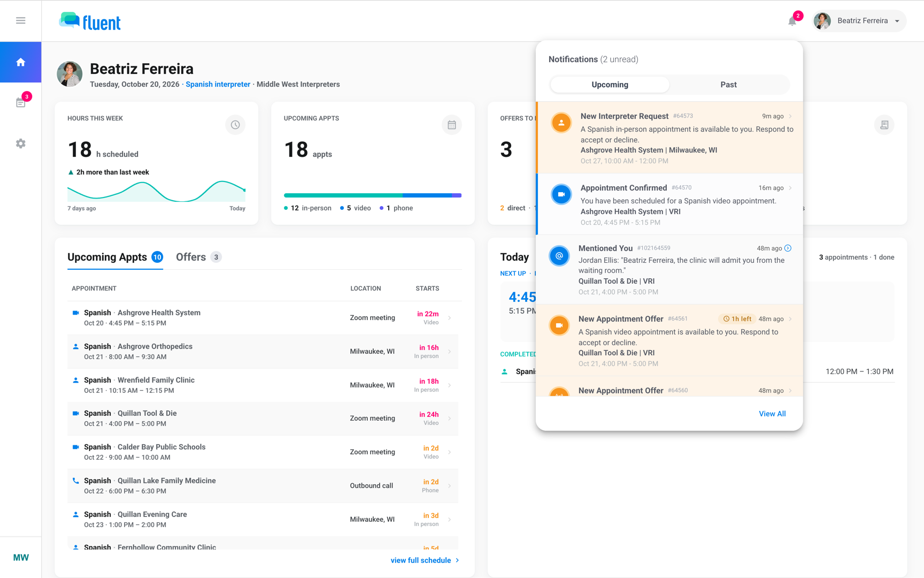
Task: Click the 12 in-person legend item
Action: pyautogui.click(x=307, y=208)
